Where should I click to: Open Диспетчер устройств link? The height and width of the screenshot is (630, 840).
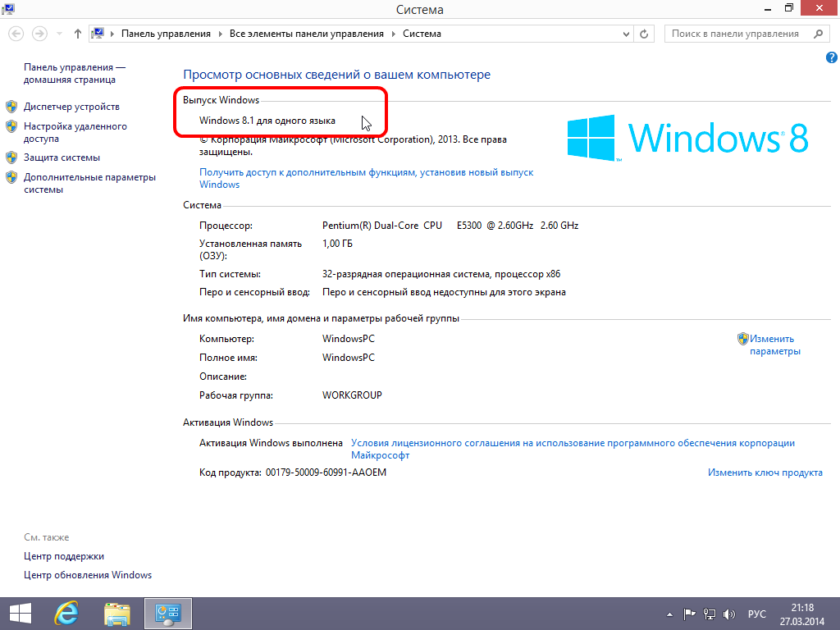[x=71, y=107]
